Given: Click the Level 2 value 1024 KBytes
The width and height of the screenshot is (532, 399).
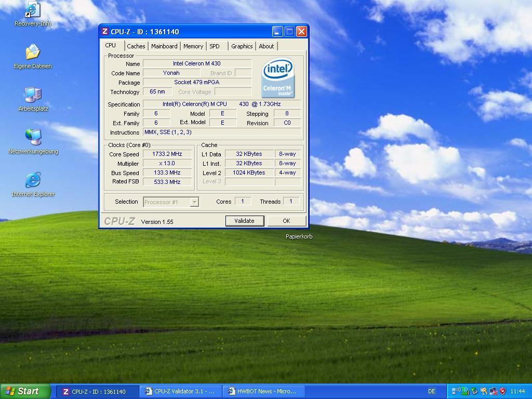Looking at the screenshot, I should (249, 172).
